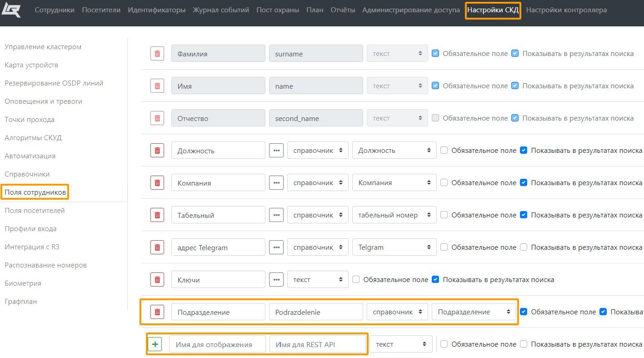Enable Обязательное поле for Компания
644x358 pixels.
point(444,183)
